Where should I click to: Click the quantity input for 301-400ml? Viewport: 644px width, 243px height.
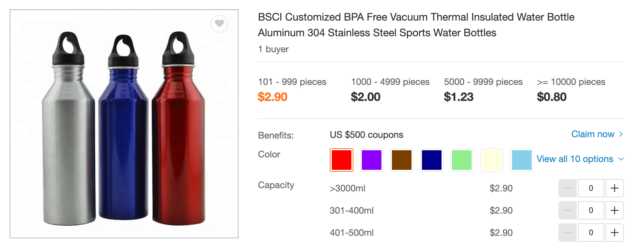point(591,210)
